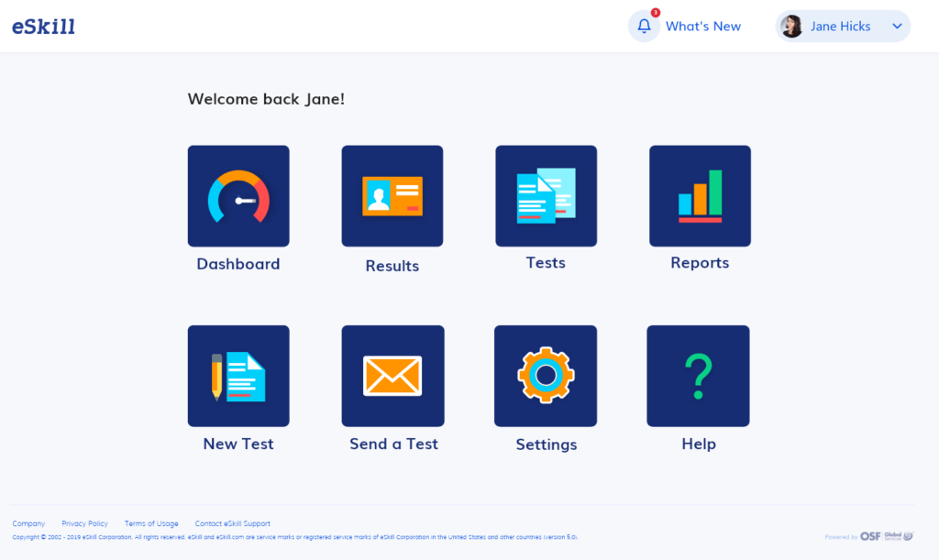Open Terms of Usage in footer

click(151, 523)
